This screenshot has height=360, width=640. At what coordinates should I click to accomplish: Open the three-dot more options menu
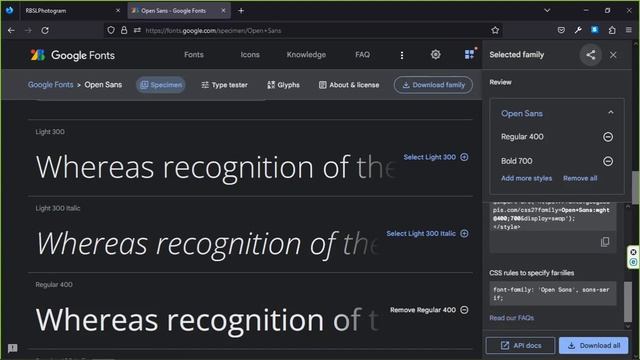pos(402,55)
